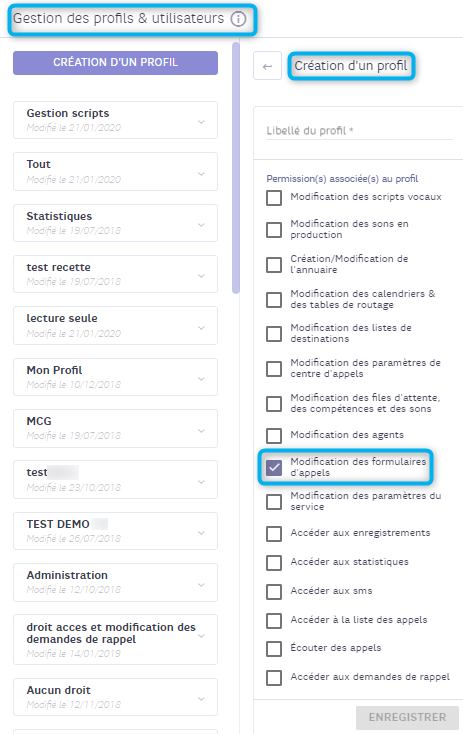Click the CRÉATION D'UN PROFIL button

pos(115,63)
